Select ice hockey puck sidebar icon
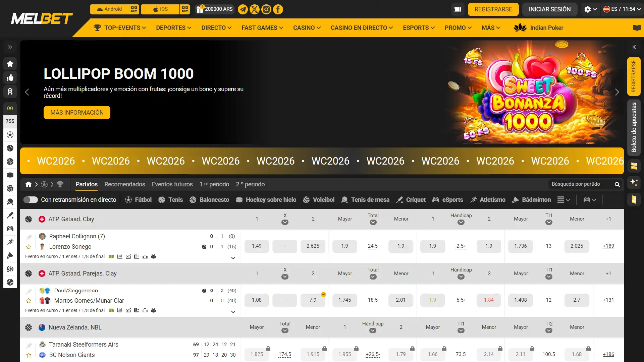The height and width of the screenshot is (362, 644). (x=10, y=175)
